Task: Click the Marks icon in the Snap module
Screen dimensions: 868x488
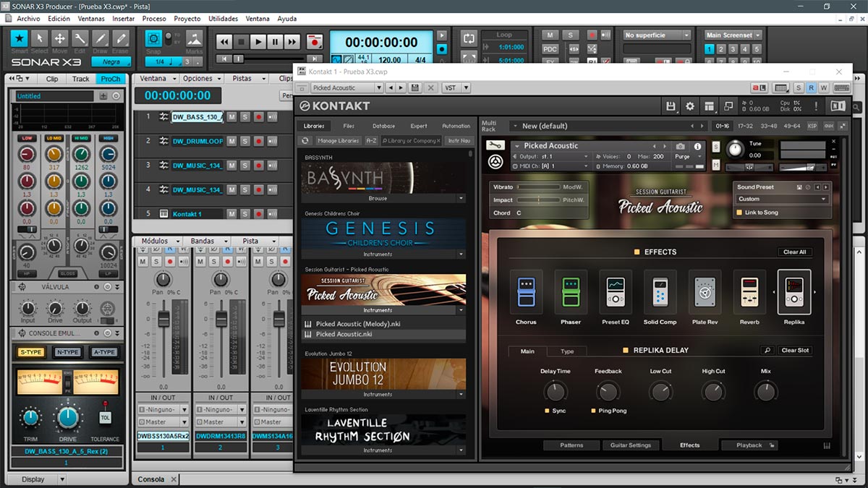Action: click(194, 38)
